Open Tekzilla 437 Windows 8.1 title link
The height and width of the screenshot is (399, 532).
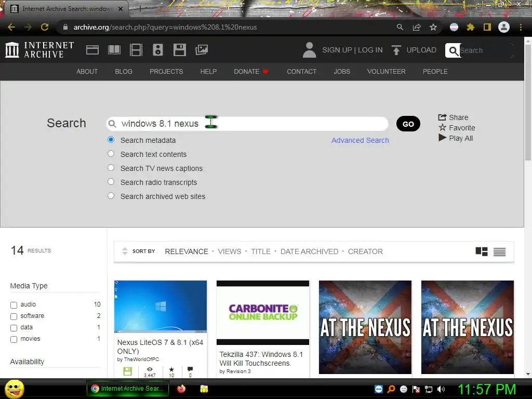point(261,358)
